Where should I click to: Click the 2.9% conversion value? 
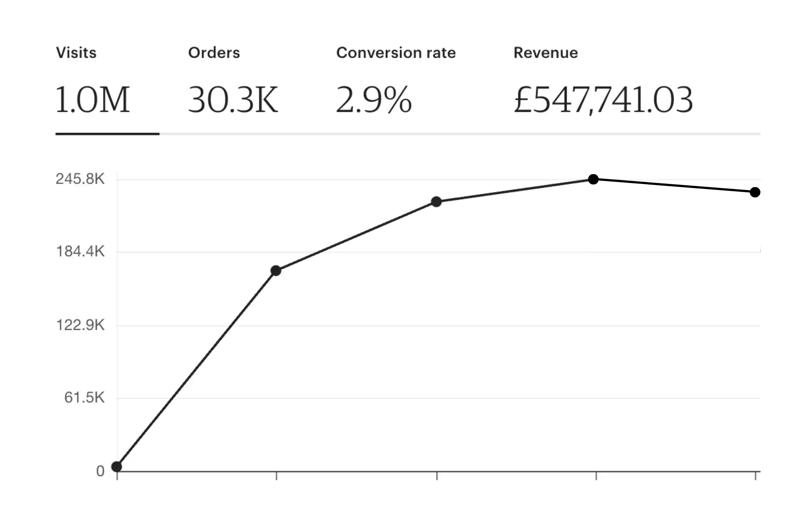tap(374, 100)
